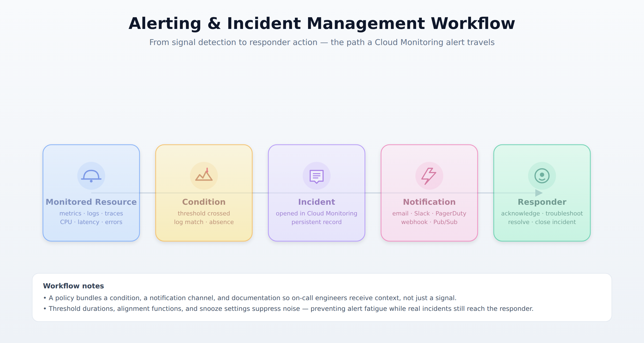Select the Responder heading
Image resolution: width=644 pixels, height=343 pixels.
click(x=542, y=202)
